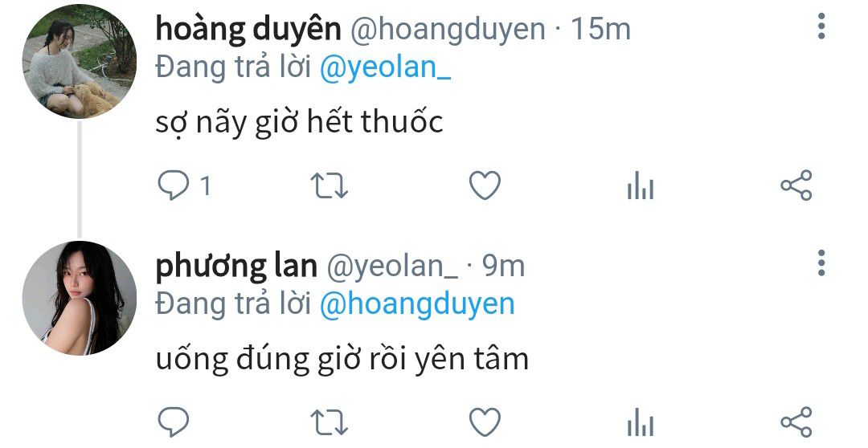The width and height of the screenshot is (868, 448).
Task: Open more options for hoàng duyên's tweet
Action: 821,26
